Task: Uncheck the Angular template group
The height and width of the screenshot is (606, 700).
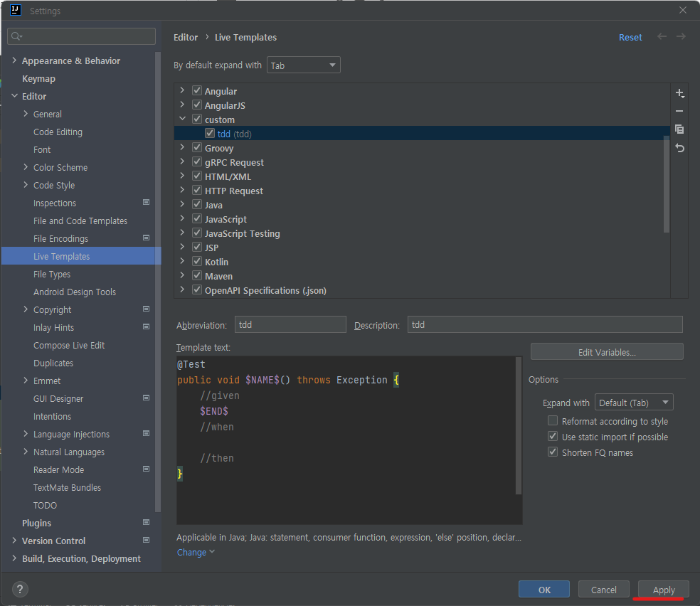Action: click(197, 90)
